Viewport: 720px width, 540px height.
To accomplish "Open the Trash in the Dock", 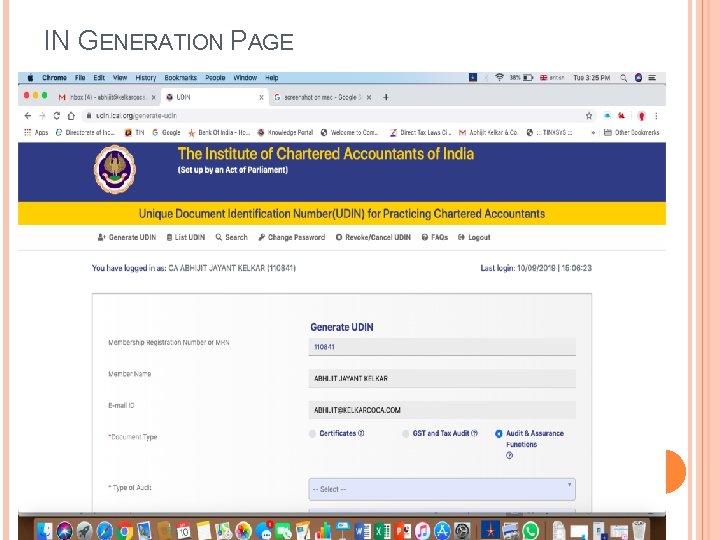I will pyautogui.click(x=639, y=530).
